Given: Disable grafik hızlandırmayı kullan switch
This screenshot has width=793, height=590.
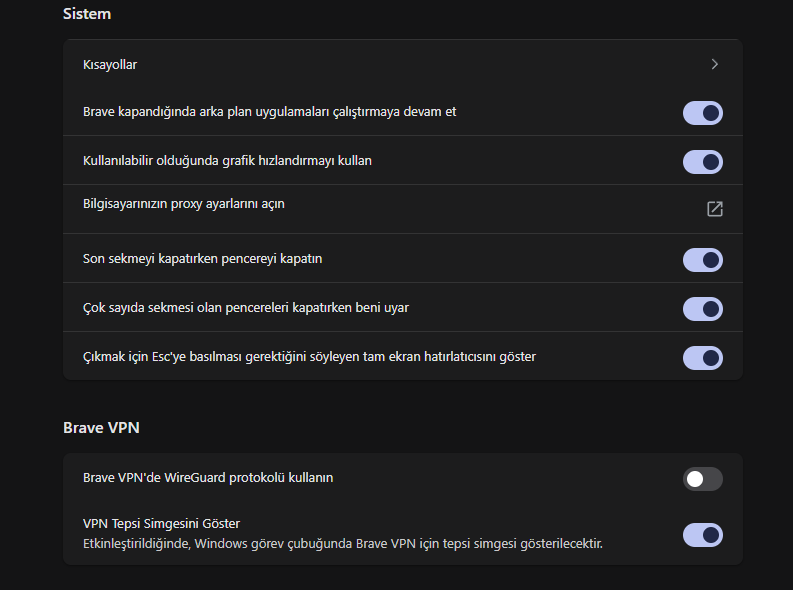Looking at the screenshot, I should (702, 162).
